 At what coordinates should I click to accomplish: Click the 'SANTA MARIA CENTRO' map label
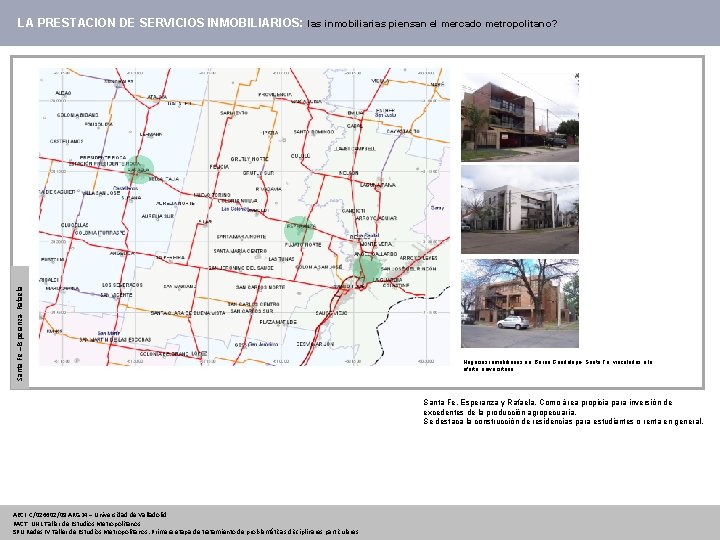coord(240,251)
